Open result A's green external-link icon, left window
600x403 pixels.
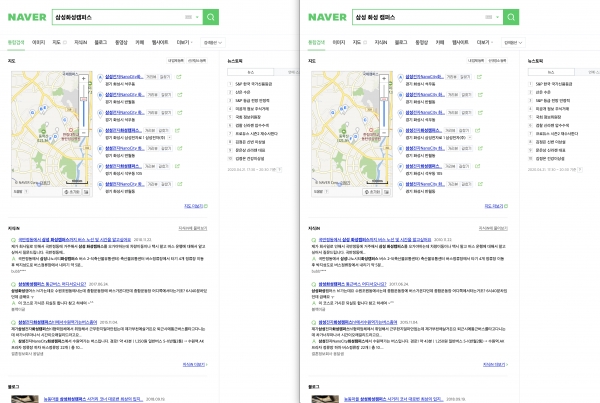[x=179, y=77]
